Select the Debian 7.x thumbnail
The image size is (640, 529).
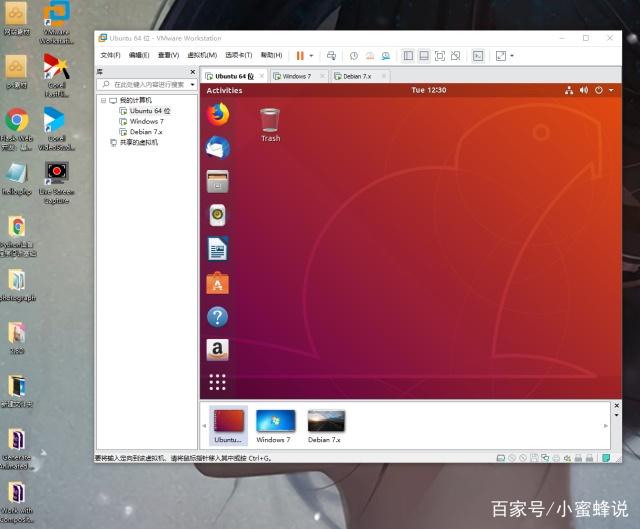[x=326, y=426]
